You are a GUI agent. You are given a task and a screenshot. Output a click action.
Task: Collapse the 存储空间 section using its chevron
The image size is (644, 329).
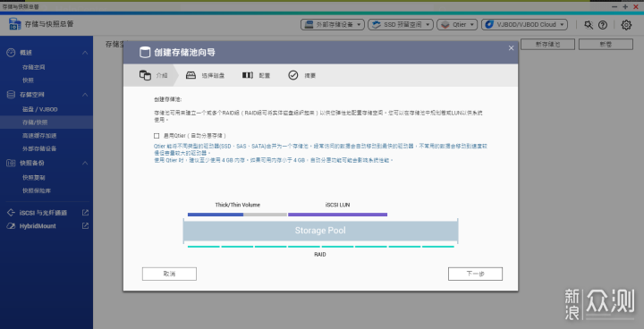[85, 95]
